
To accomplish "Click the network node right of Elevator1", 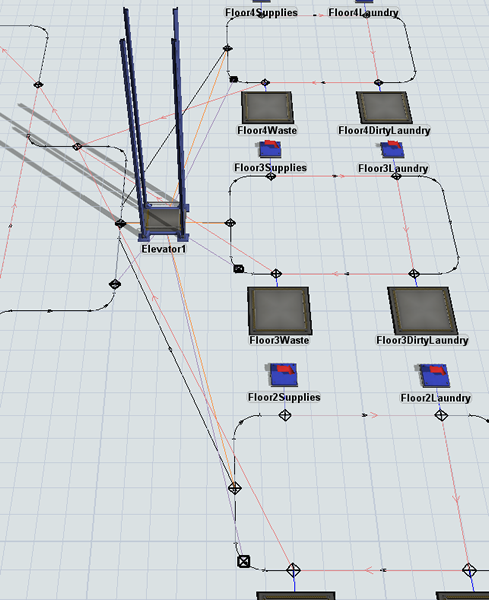I will (x=230, y=223).
